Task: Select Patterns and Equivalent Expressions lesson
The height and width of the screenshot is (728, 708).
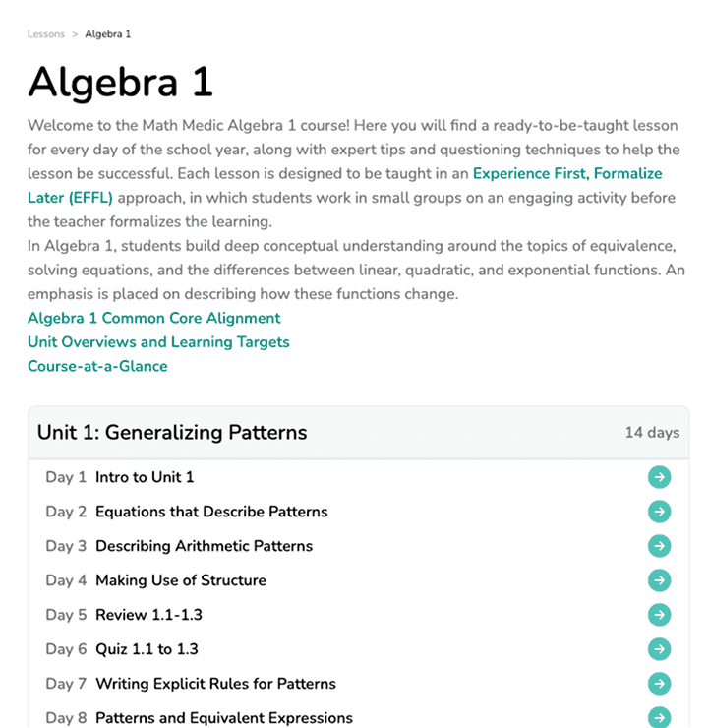Action: point(224,718)
